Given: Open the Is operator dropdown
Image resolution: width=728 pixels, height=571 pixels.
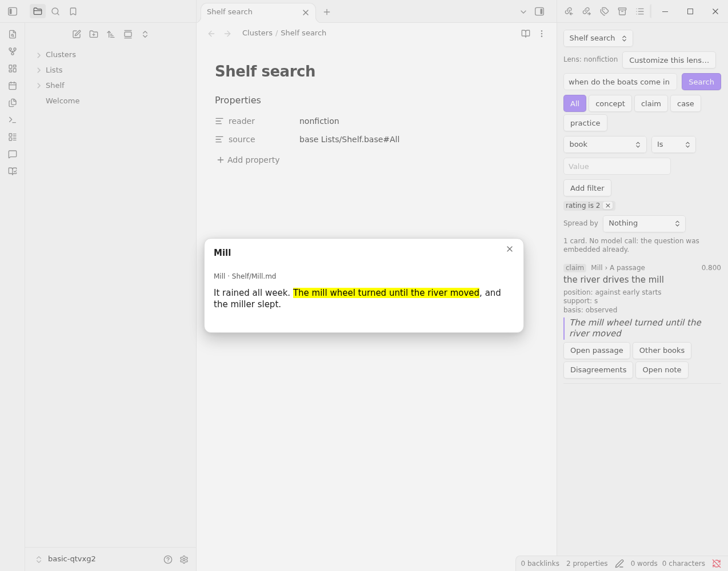Looking at the screenshot, I should point(674,144).
